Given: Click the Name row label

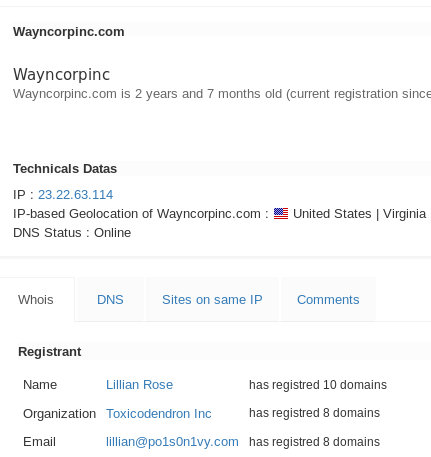Looking at the screenshot, I should (x=40, y=385).
